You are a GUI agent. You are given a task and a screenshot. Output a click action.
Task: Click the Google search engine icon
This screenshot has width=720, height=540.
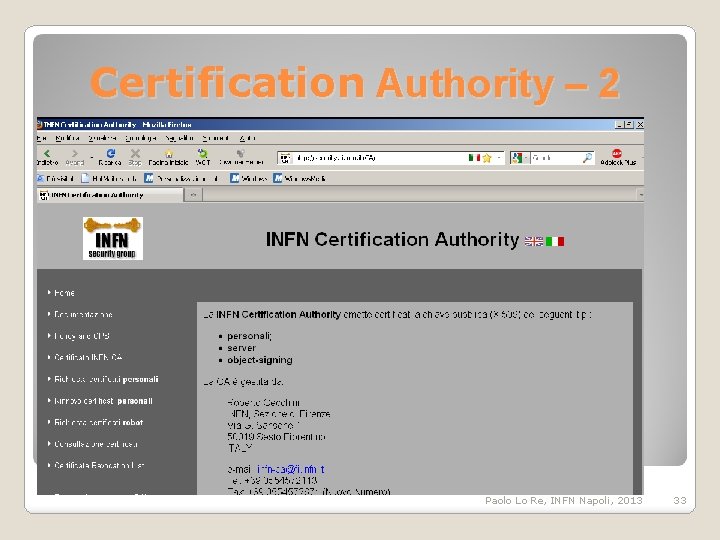517,158
